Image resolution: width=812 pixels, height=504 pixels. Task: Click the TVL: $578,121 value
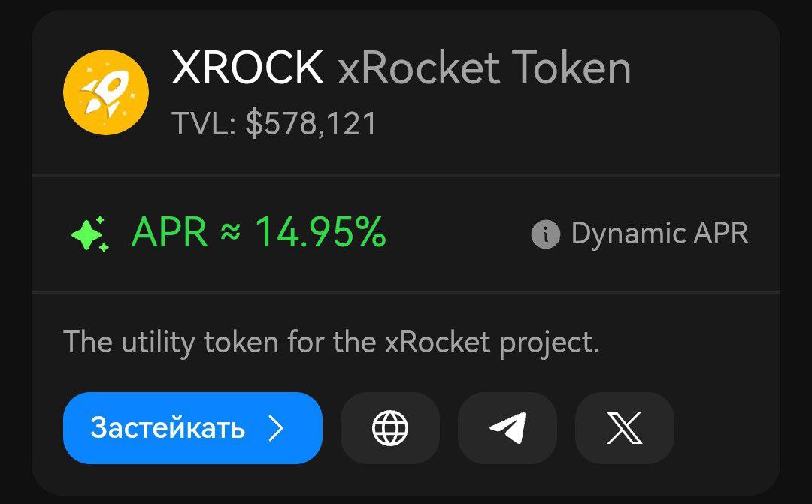(x=274, y=124)
